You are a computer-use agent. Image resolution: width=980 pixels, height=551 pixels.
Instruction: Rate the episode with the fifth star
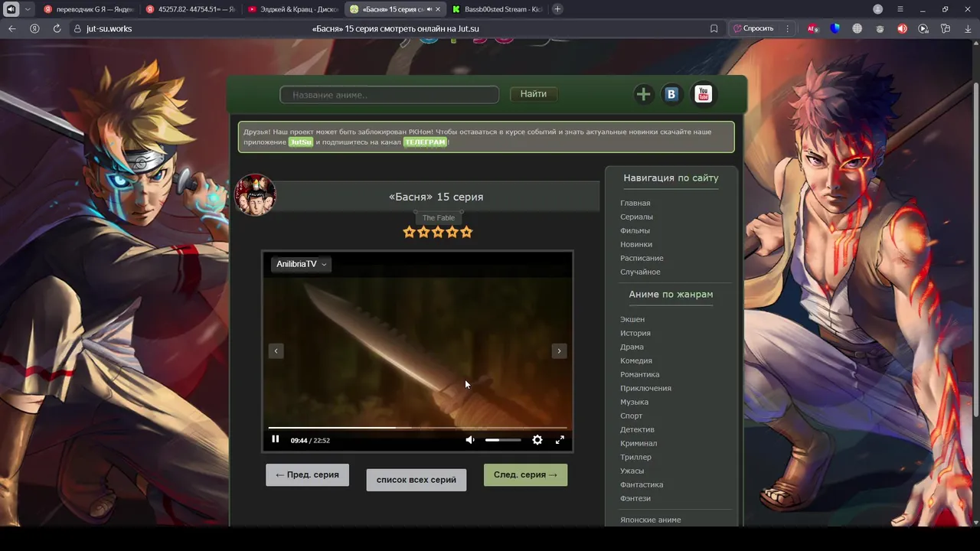click(x=467, y=232)
